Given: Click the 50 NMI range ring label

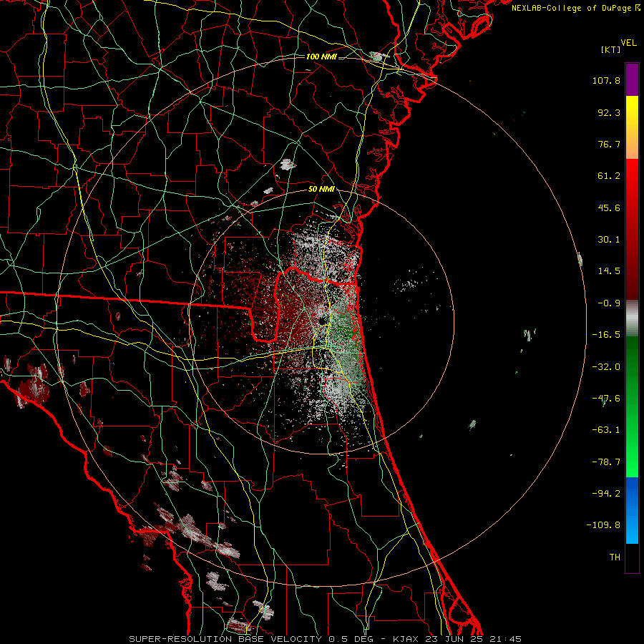Looking at the screenshot, I should point(321,190).
